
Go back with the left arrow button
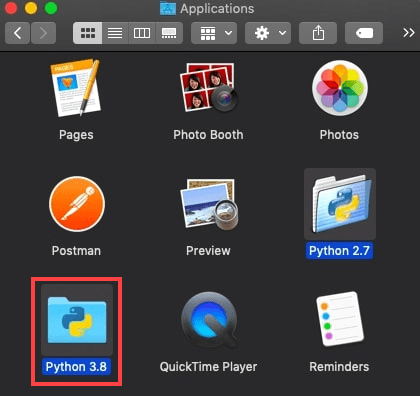coord(17,33)
